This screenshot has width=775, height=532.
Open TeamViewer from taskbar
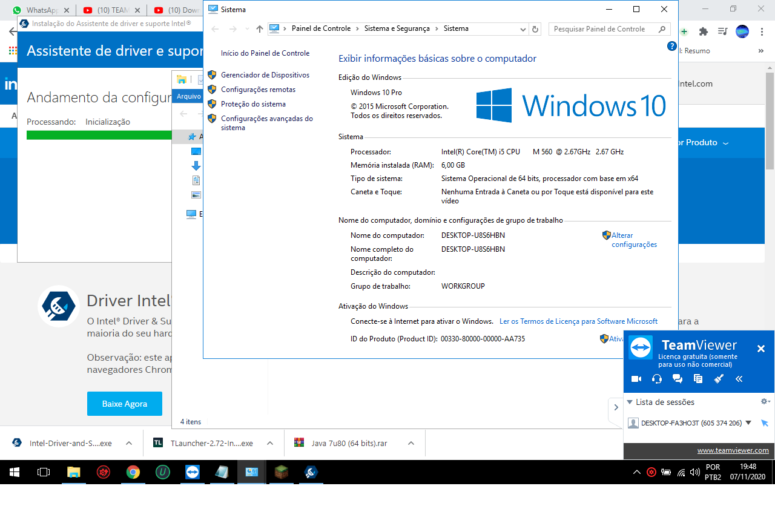click(x=192, y=472)
